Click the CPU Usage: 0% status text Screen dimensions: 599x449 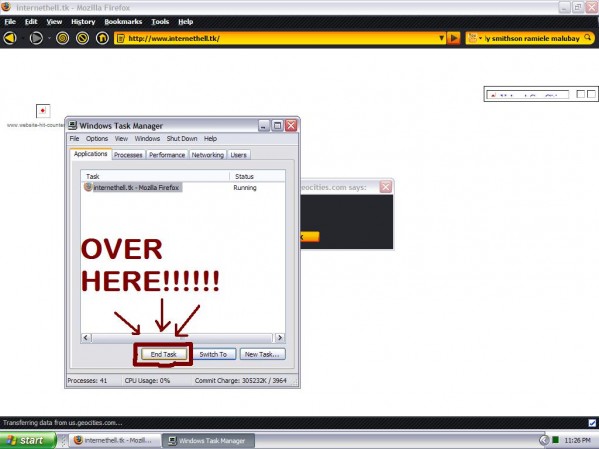(147, 381)
